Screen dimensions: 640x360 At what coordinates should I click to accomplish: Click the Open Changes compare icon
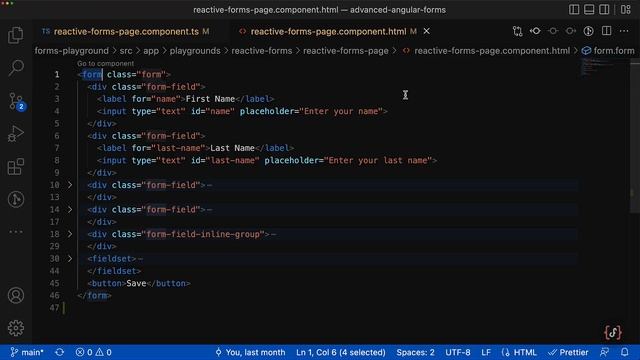[518, 31]
